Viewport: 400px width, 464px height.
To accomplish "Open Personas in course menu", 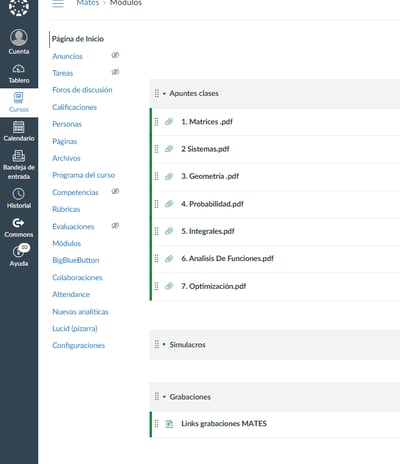I will pyautogui.click(x=67, y=124).
